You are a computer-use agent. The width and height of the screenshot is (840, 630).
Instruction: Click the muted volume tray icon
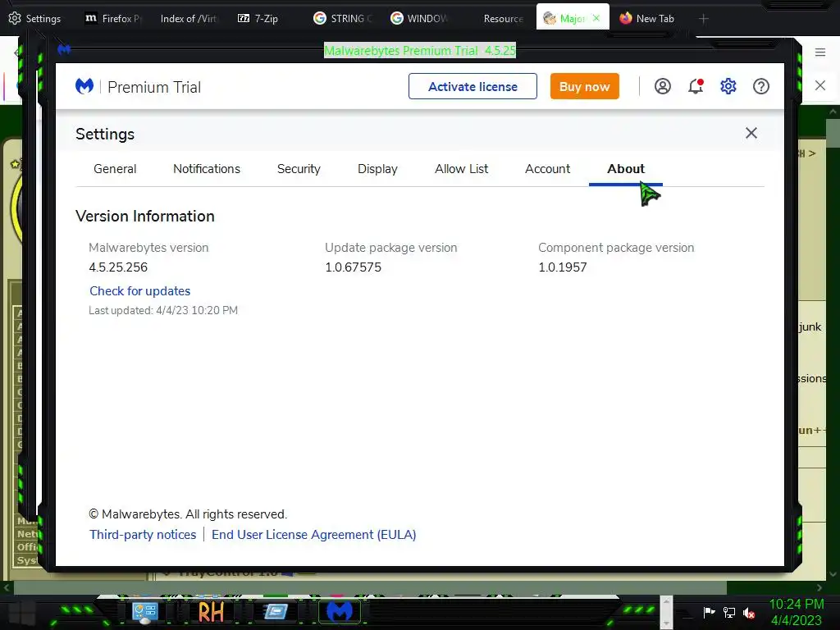point(749,613)
